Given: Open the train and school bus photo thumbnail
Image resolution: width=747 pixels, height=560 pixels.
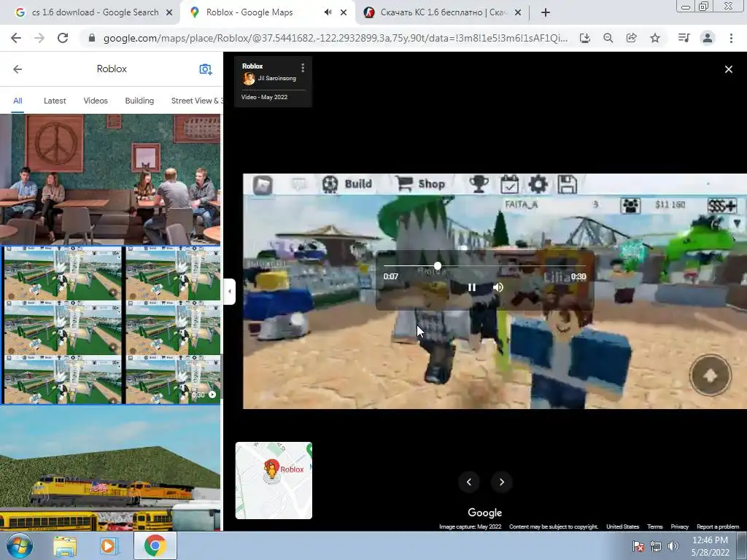Looking at the screenshot, I should click(x=110, y=469).
